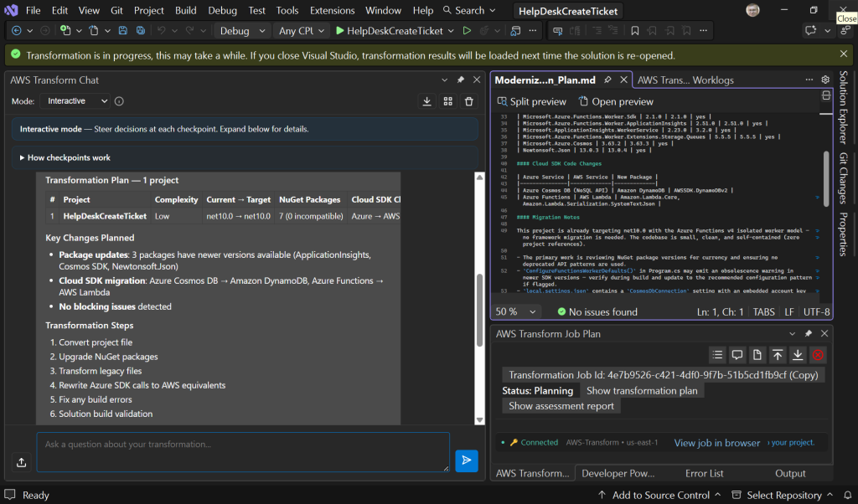The height and width of the screenshot is (504, 858).
Task: Click the user account avatar
Action: [x=753, y=10]
